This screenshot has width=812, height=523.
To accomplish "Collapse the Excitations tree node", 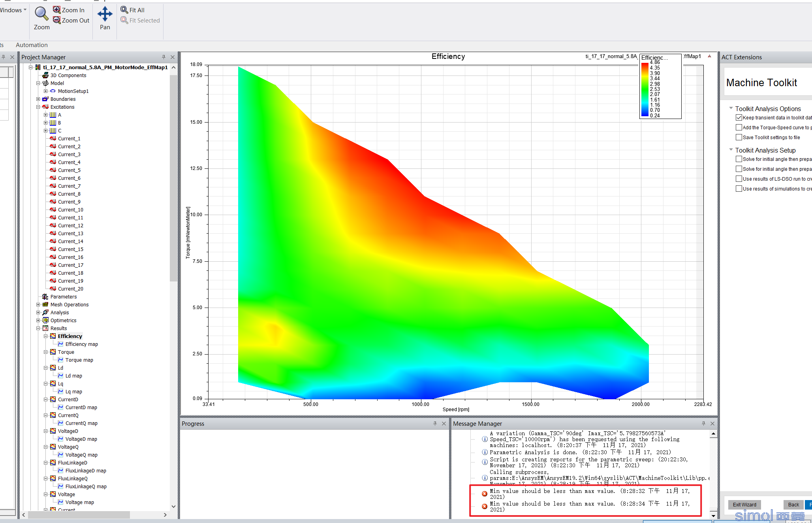I will pyautogui.click(x=38, y=107).
